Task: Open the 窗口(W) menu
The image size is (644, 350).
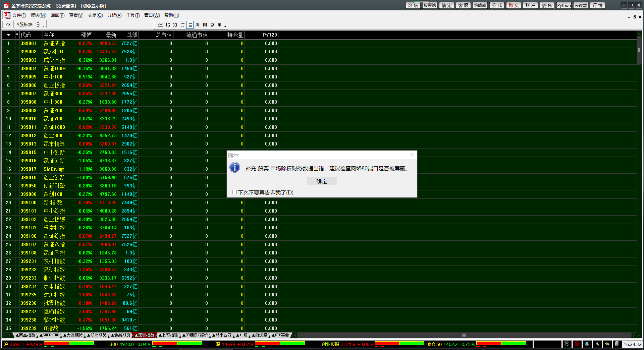Action: tap(152, 15)
